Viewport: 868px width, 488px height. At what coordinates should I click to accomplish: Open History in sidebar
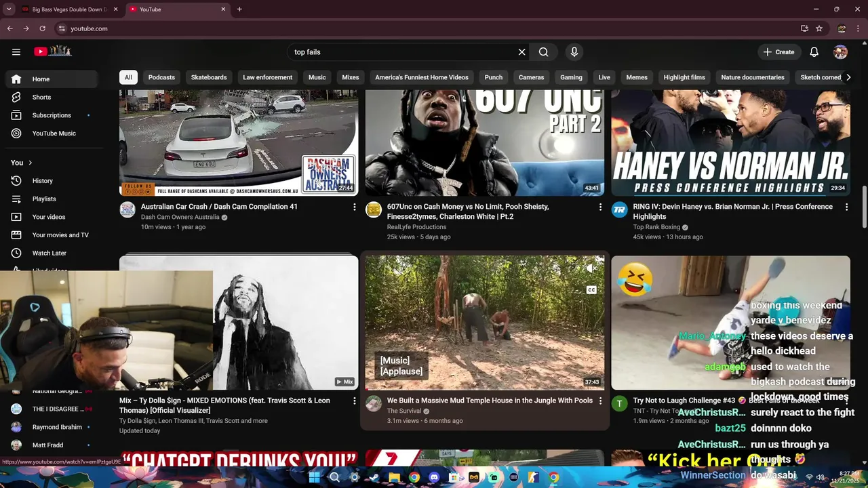pos(52,181)
